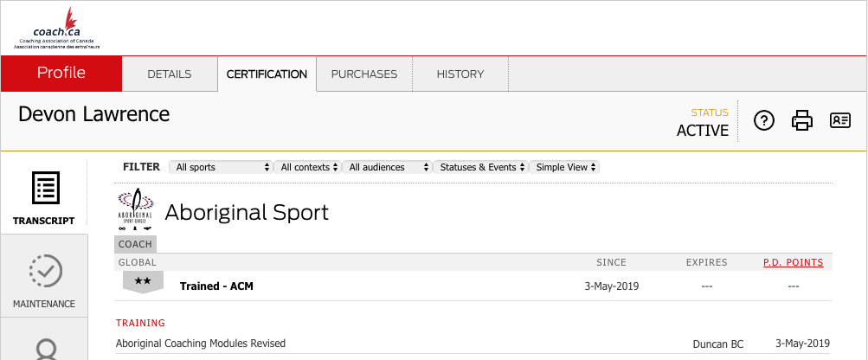
Task: Click the person icon in sidebar
Action: pyautogui.click(x=43, y=346)
